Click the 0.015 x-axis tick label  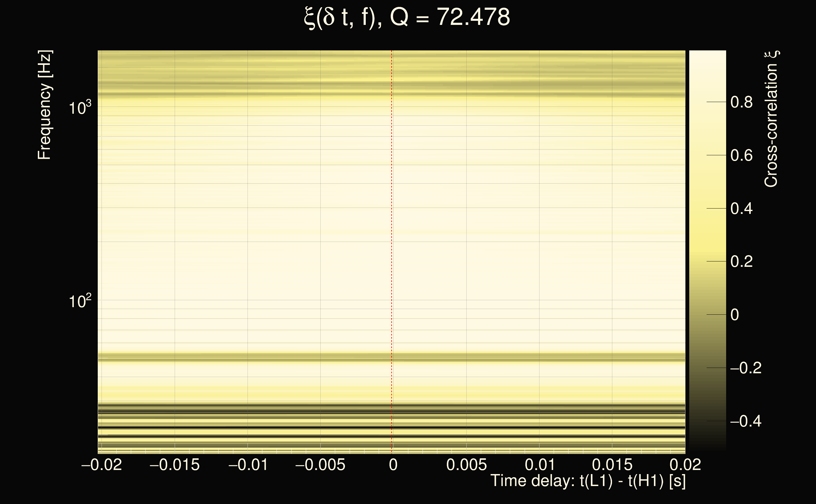pos(612,465)
